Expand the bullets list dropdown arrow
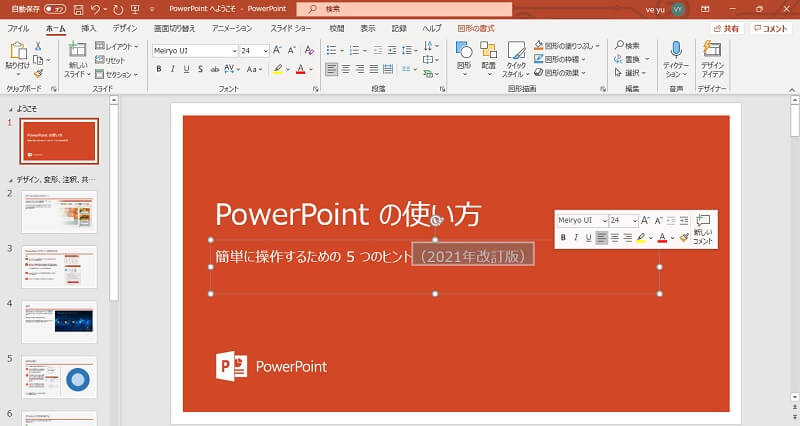The width and height of the screenshot is (800, 426). click(x=341, y=50)
